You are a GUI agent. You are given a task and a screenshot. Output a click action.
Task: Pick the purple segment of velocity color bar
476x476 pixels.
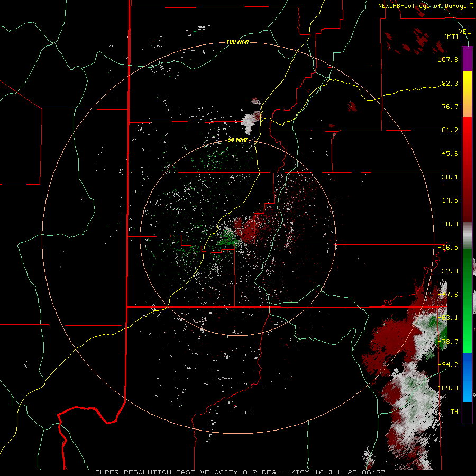pyautogui.click(x=467, y=59)
